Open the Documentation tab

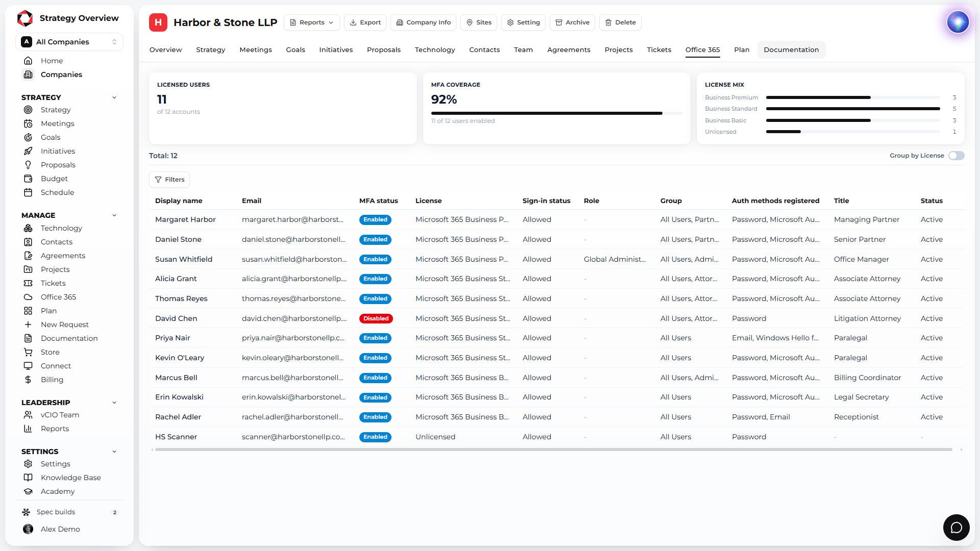(x=791, y=49)
